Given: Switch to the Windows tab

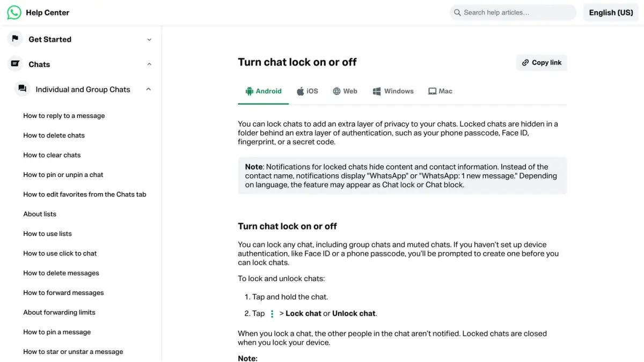Looking at the screenshot, I should pos(393,91).
